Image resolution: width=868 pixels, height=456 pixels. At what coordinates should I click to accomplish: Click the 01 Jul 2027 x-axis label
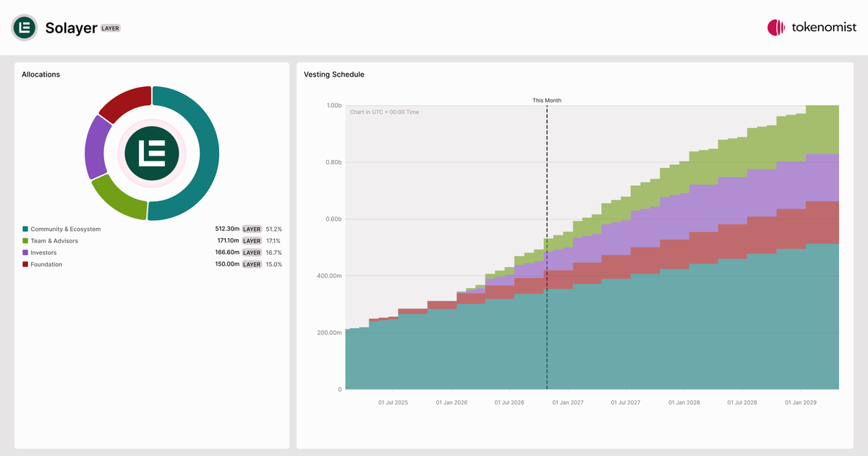point(625,402)
